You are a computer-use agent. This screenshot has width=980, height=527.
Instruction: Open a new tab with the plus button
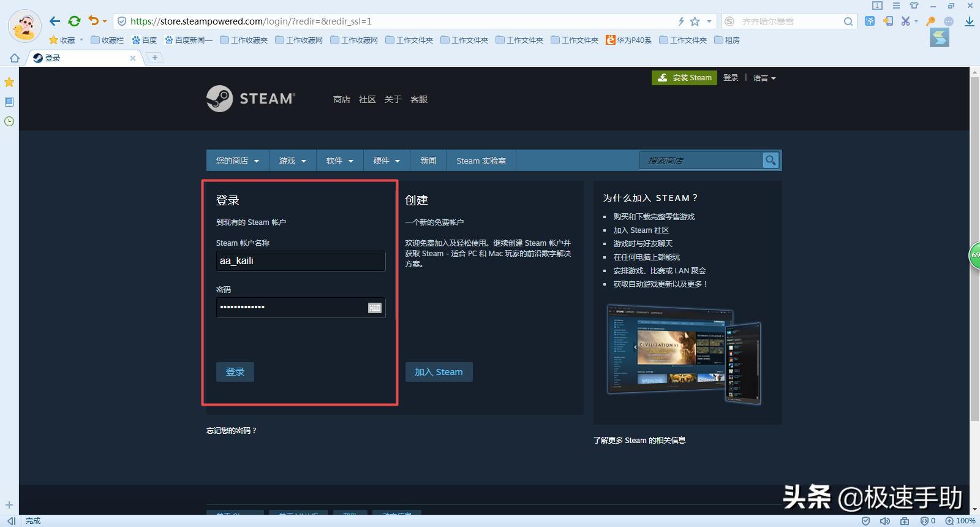(155, 58)
